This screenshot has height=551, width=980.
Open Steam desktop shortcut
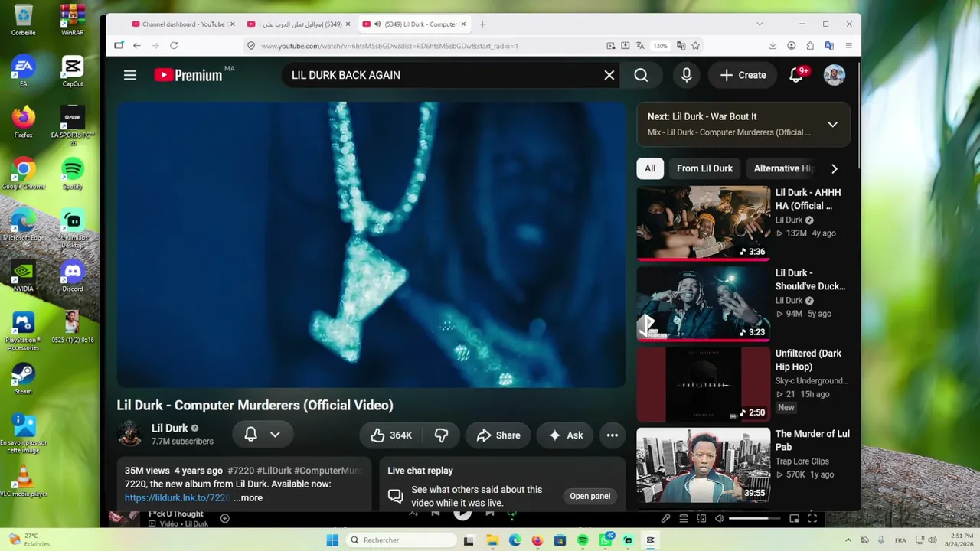click(23, 379)
